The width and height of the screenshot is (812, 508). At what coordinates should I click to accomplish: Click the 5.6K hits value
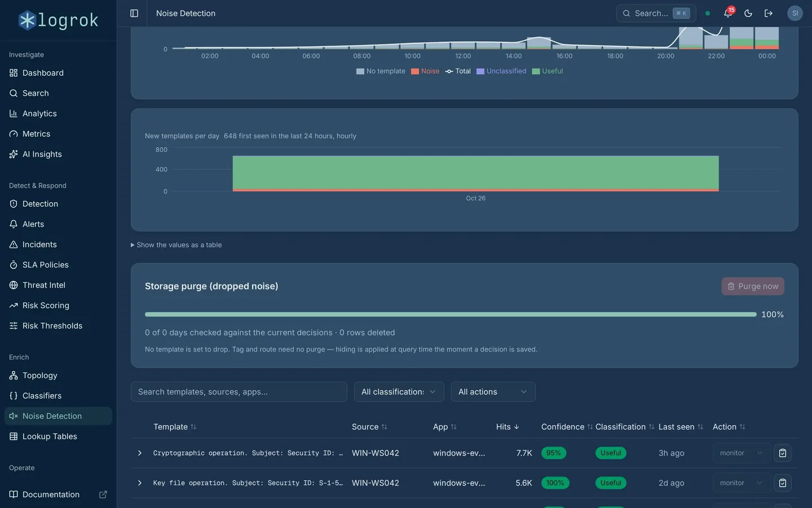[524, 483]
